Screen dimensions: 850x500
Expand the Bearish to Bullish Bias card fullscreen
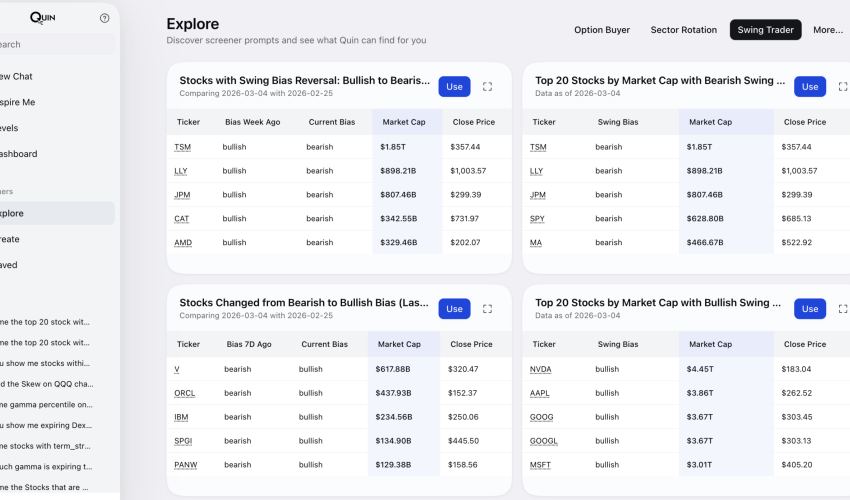(x=487, y=309)
